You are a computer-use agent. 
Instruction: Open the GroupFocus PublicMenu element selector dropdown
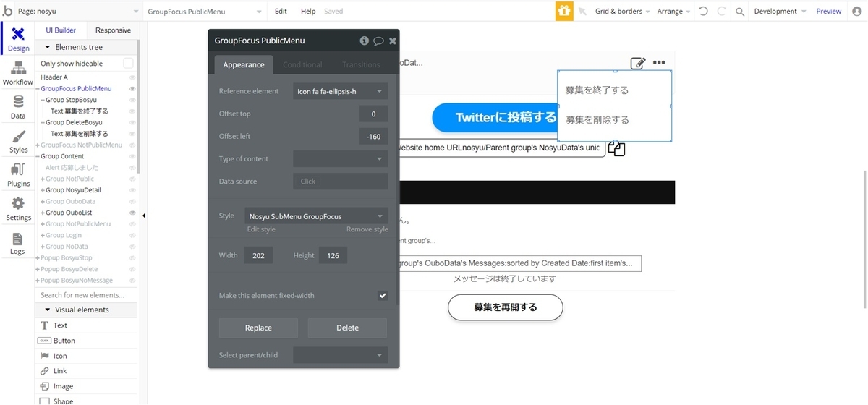(205, 12)
